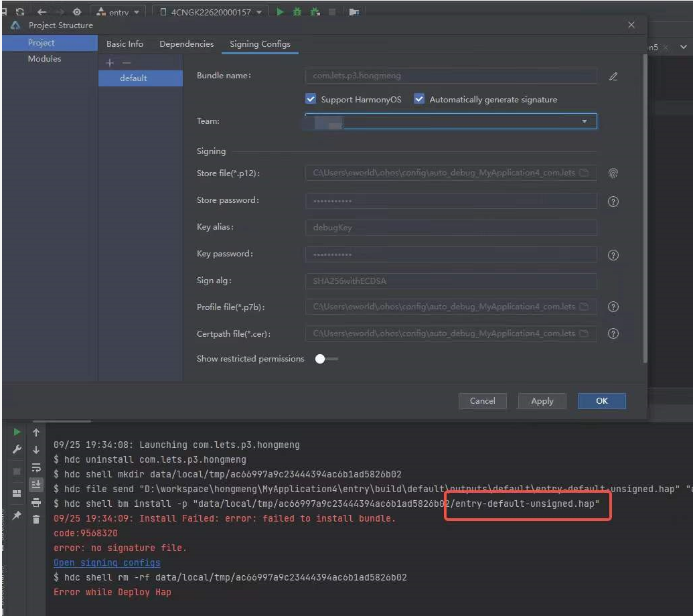Click the sync/refresh icon in the top toolbar
Image resolution: width=693 pixels, height=616 pixels.
pos(20,12)
